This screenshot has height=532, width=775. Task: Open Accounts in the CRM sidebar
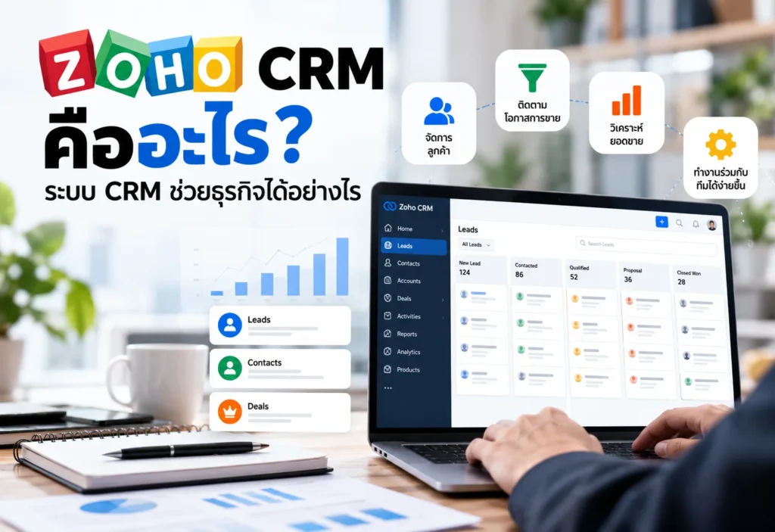pyautogui.click(x=414, y=280)
